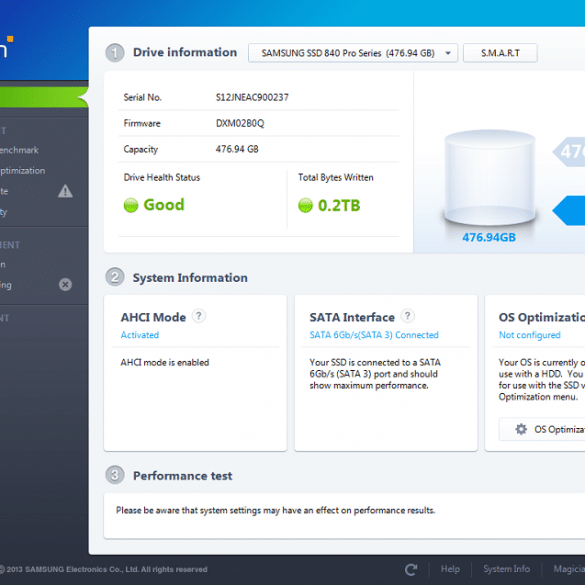585x585 pixels.
Task: Click the AHCI mode is enabled description
Action: tap(165, 362)
